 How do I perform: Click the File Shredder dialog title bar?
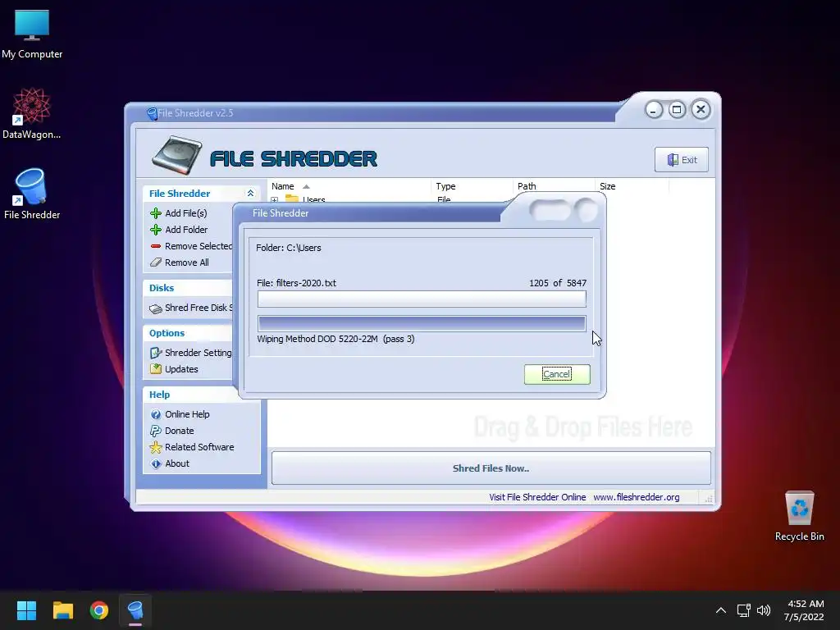[x=370, y=213]
